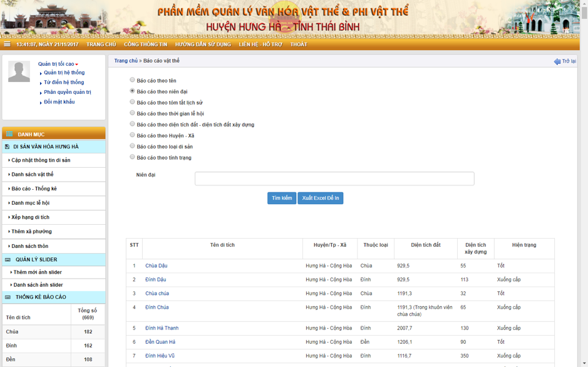Click the user avatar placeholder image
Image resolution: width=588 pixels, height=367 pixels.
[19, 71]
